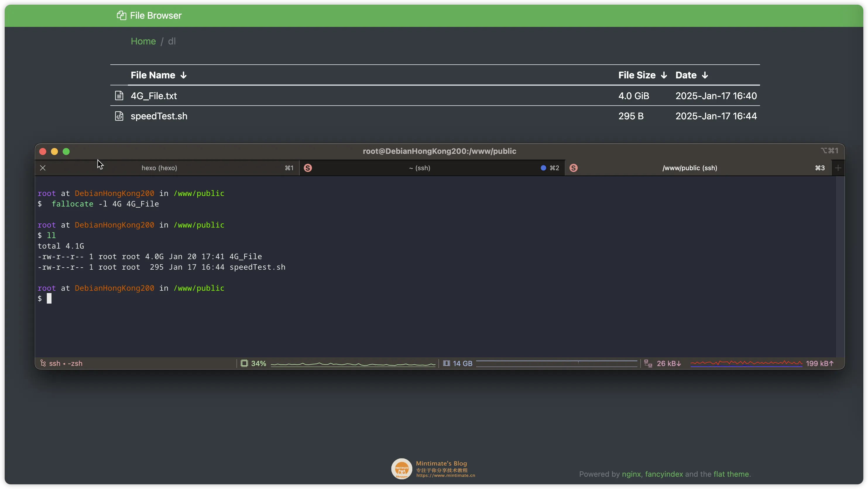868x489 pixels.
Task: Open the fancyindex footer link
Action: 664,474
